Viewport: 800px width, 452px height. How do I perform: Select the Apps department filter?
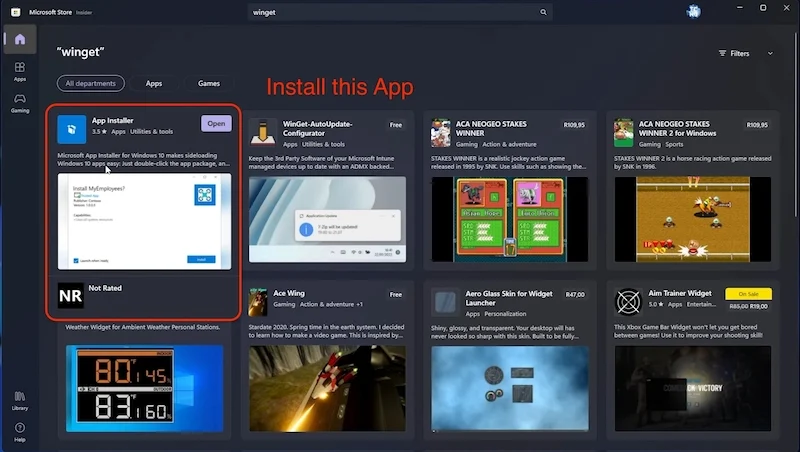pos(154,83)
